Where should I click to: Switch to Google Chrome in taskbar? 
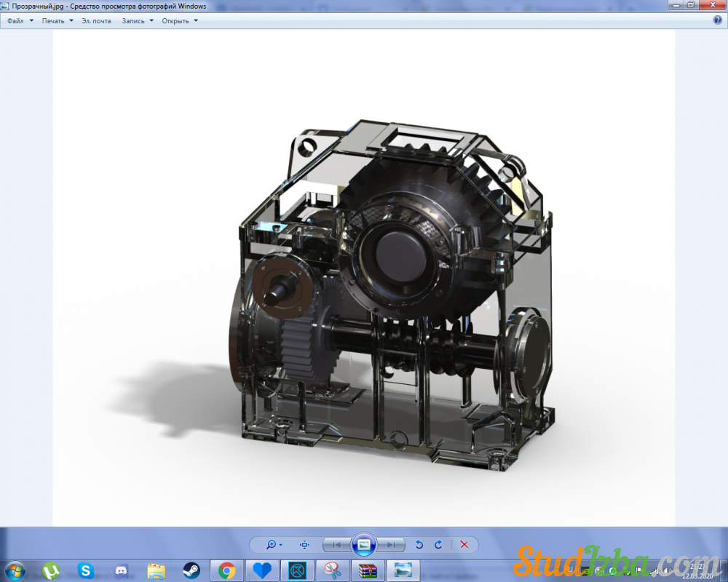click(x=226, y=570)
